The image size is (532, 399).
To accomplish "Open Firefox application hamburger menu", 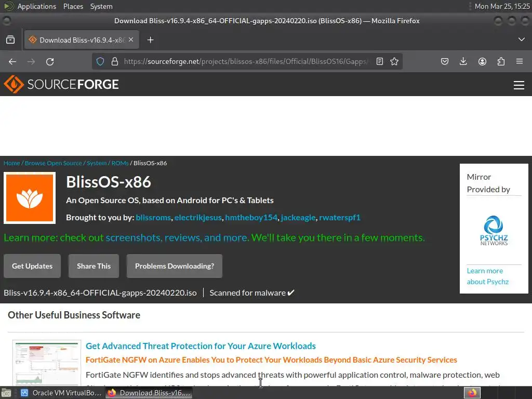I will pyautogui.click(x=520, y=61).
